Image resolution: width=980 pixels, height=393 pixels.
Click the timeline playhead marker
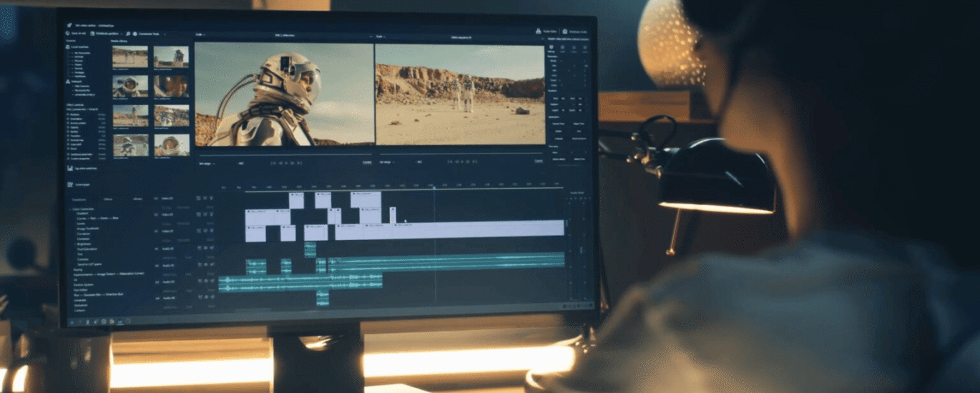433,188
